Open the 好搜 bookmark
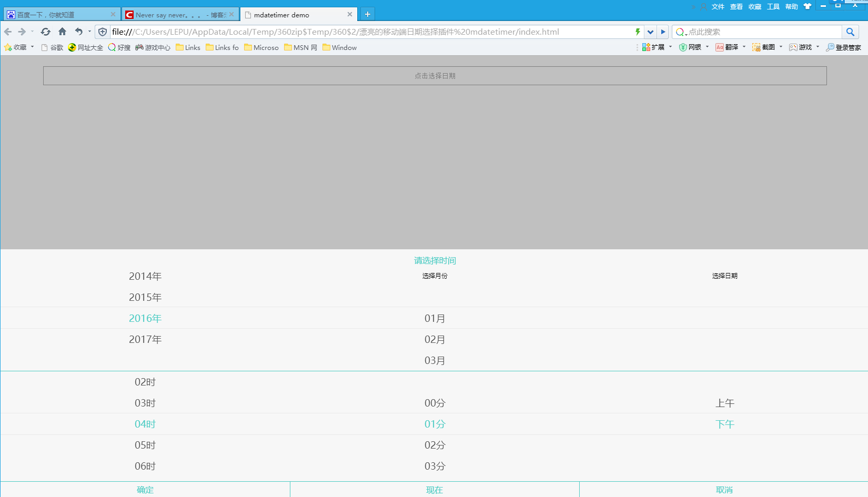Image resolution: width=868 pixels, height=497 pixels. pyautogui.click(x=119, y=47)
